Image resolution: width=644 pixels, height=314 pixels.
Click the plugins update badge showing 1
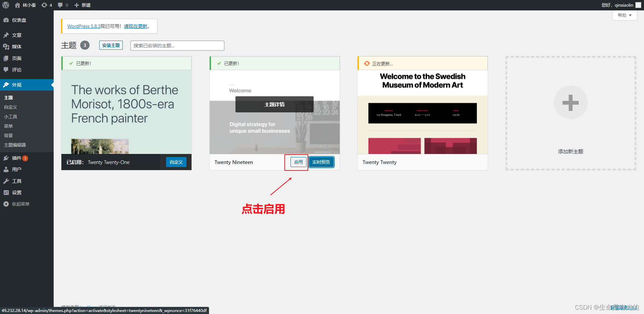tap(25, 158)
